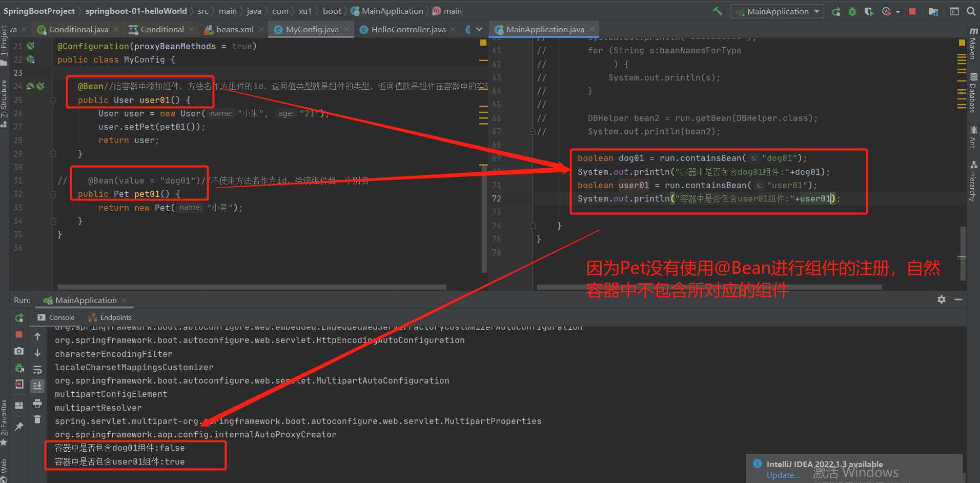Select the Endpoints tab in Run panel
980x483 pixels.
(110, 317)
